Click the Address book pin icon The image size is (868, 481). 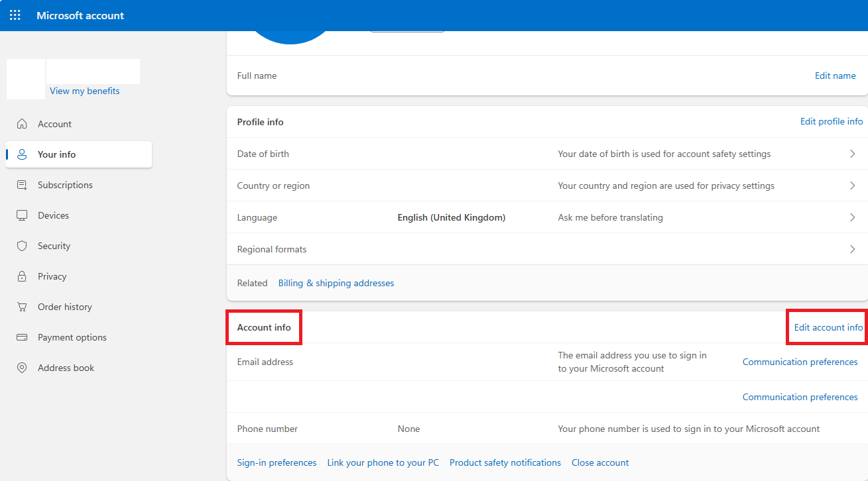(22, 368)
